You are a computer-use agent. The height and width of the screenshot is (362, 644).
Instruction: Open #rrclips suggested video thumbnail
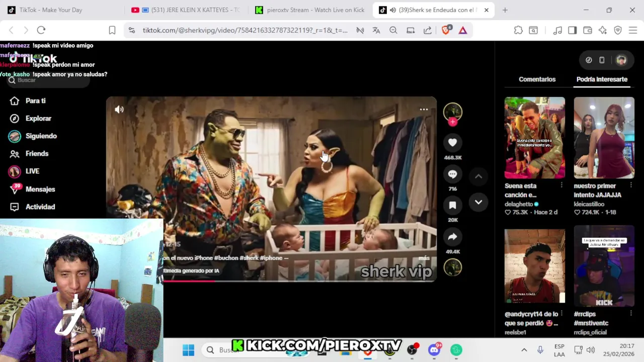(604, 266)
